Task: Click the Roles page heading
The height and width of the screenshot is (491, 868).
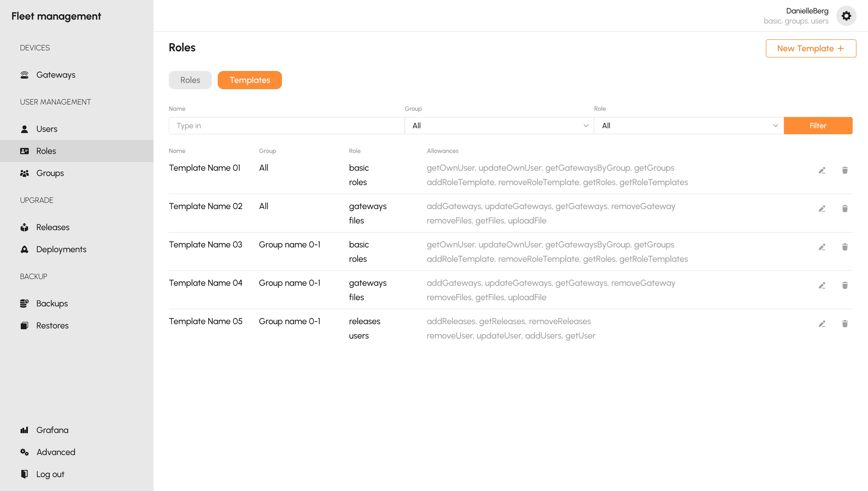Action: tap(182, 48)
